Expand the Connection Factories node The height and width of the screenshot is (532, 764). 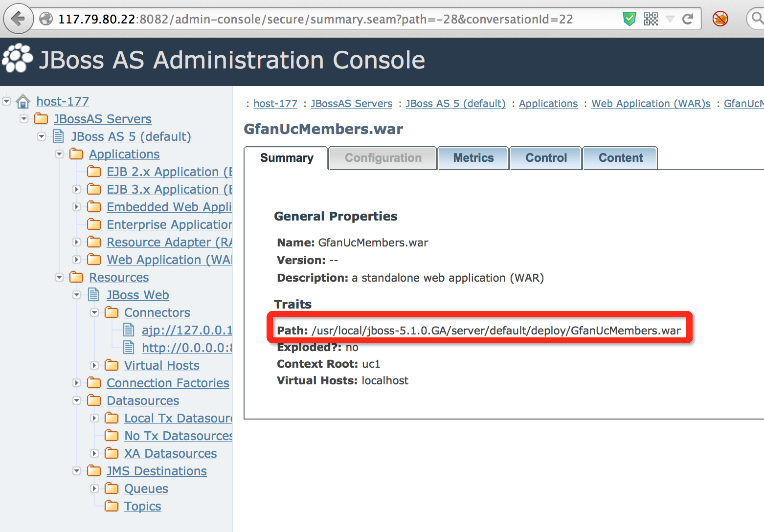(x=77, y=383)
